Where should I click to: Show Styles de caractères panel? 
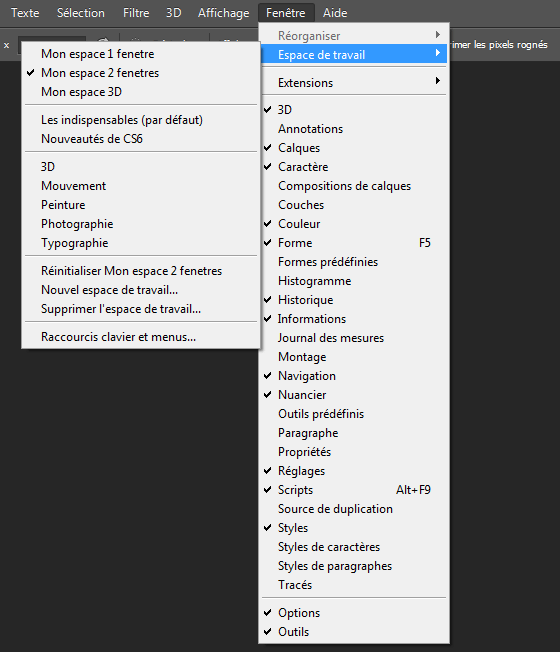click(354, 547)
